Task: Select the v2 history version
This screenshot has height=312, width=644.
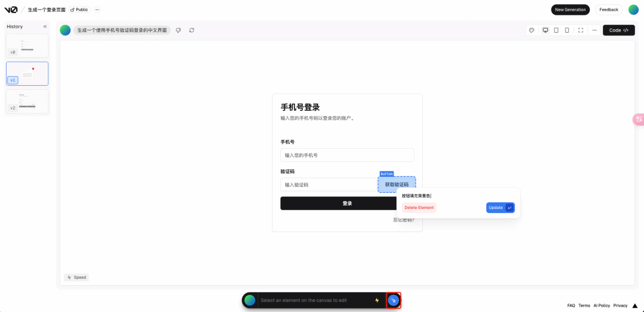Action: (27, 101)
